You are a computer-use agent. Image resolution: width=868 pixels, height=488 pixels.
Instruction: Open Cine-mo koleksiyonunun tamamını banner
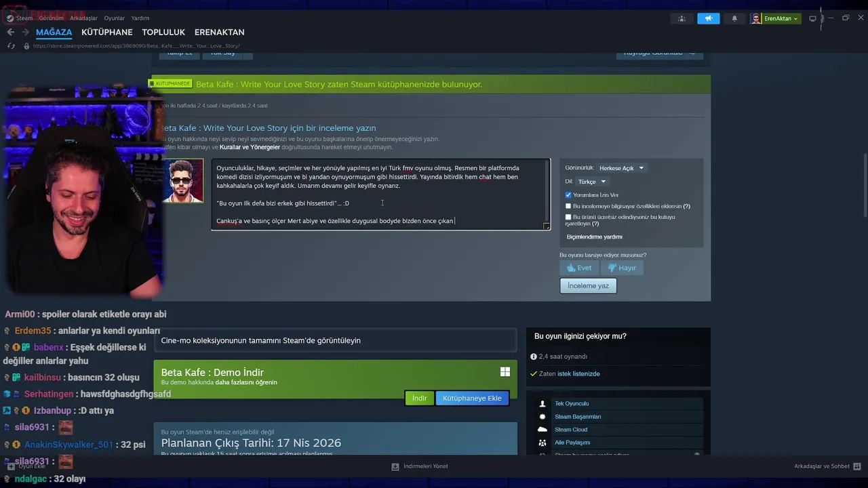(x=335, y=340)
